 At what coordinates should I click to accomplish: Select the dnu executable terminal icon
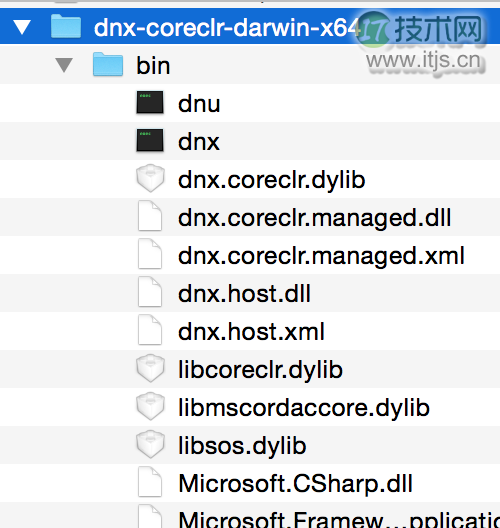150,102
